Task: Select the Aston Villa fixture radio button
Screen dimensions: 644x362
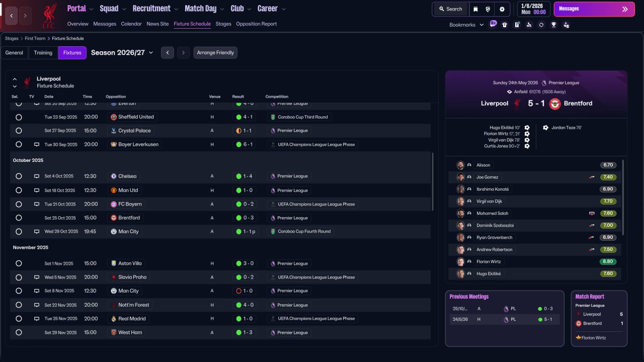Action: [x=19, y=263]
